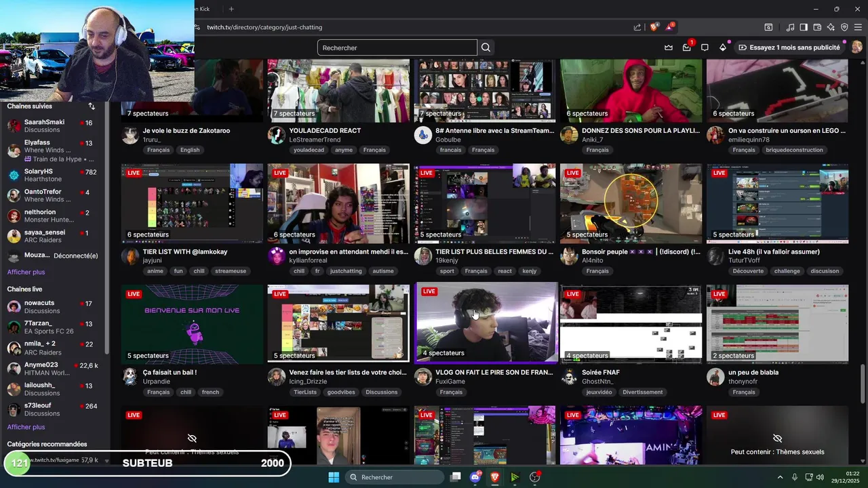
Task: Sort followed channels with arrows icon
Action: click(92, 106)
